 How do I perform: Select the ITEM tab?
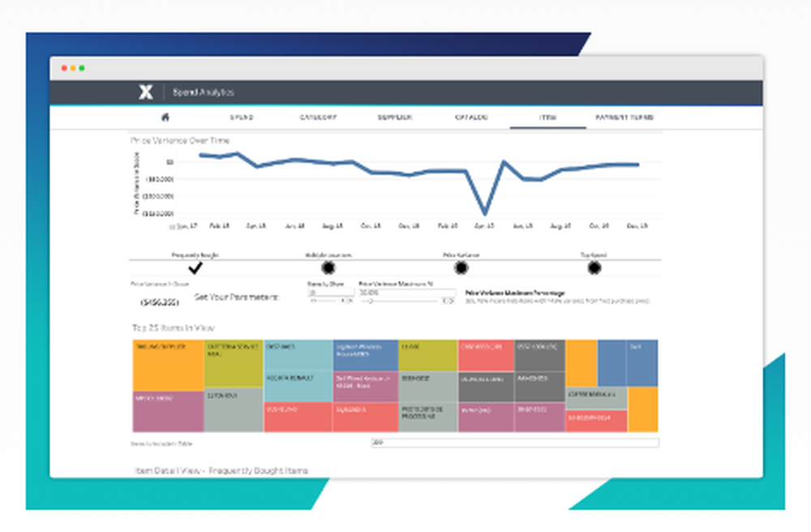coord(547,118)
